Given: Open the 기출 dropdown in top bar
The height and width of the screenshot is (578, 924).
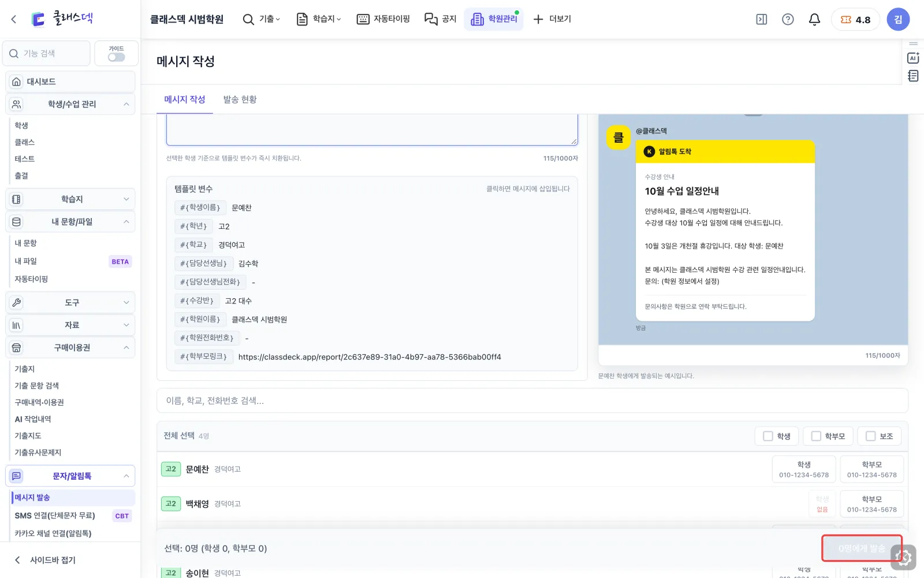Looking at the screenshot, I should [262, 19].
